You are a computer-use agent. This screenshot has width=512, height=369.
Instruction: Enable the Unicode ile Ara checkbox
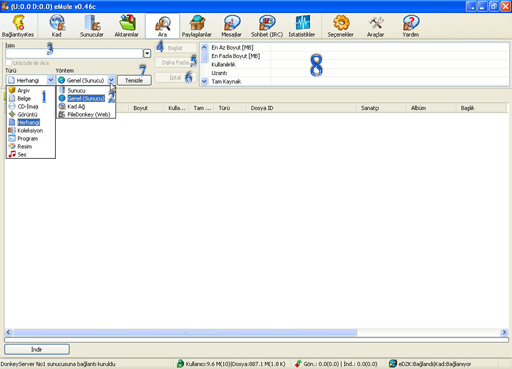9,63
